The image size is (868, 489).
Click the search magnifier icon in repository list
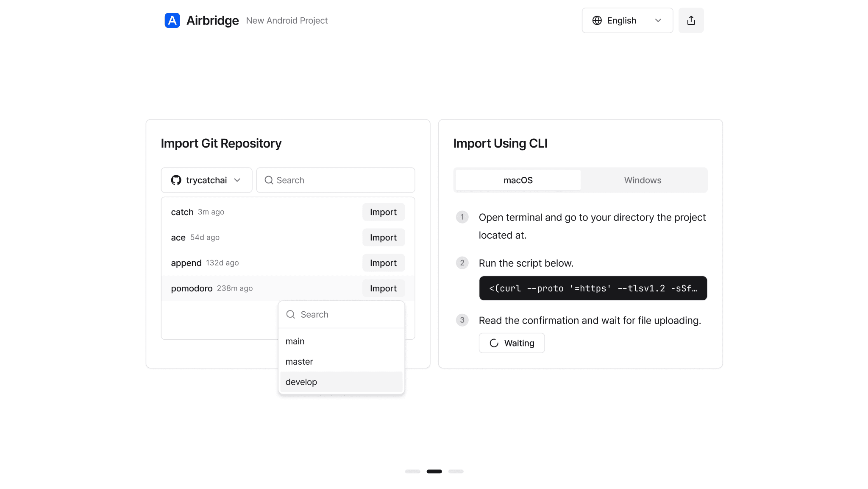click(269, 180)
